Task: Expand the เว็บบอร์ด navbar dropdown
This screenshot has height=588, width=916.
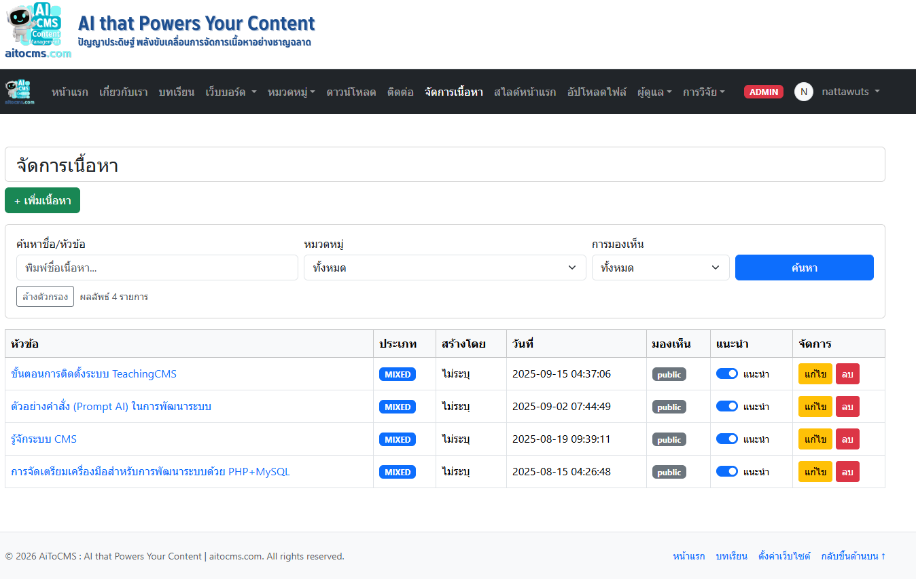Action: coord(231,92)
